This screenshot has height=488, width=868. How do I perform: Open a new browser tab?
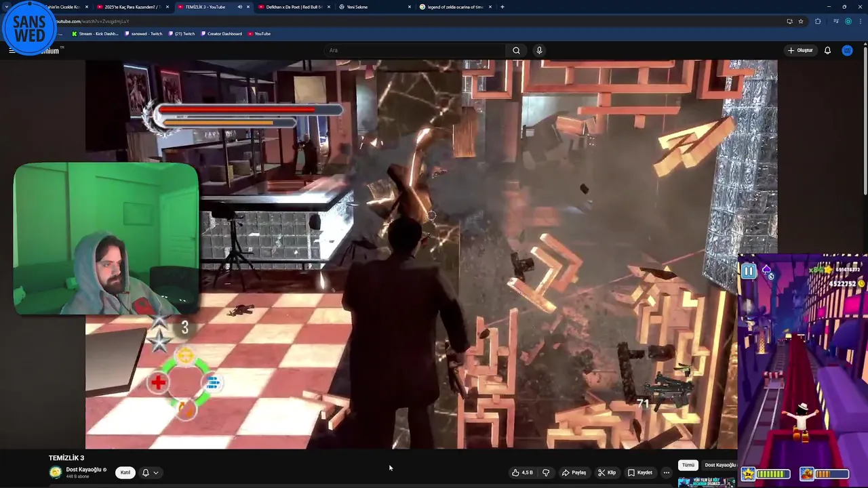(x=502, y=7)
